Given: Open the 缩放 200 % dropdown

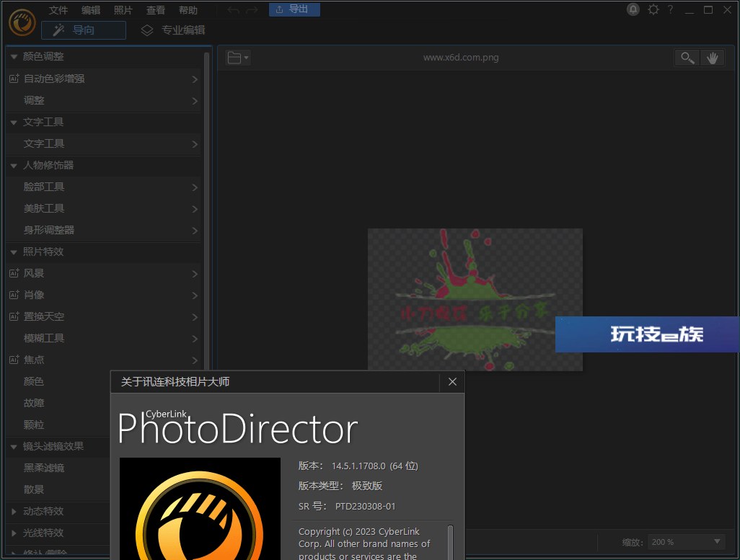Looking at the screenshot, I should [x=686, y=542].
